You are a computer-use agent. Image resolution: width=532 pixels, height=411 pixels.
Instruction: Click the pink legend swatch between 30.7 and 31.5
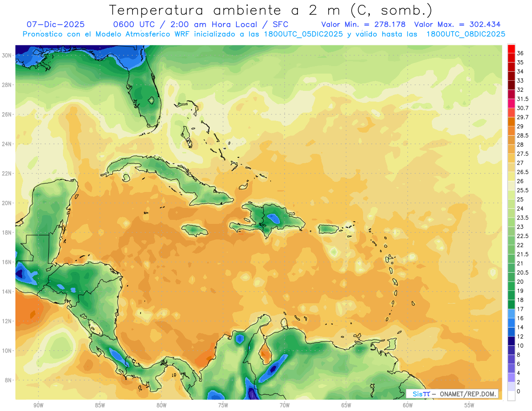(x=511, y=103)
